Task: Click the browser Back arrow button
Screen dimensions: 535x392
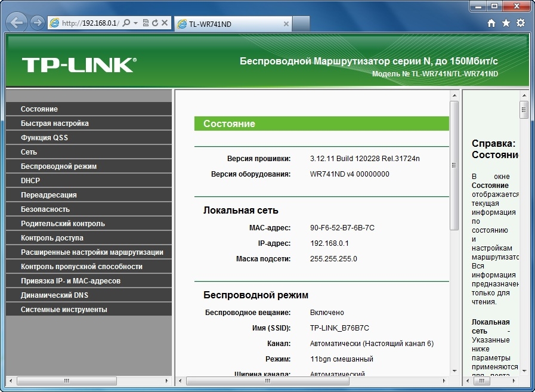Action: [x=16, y=23]
